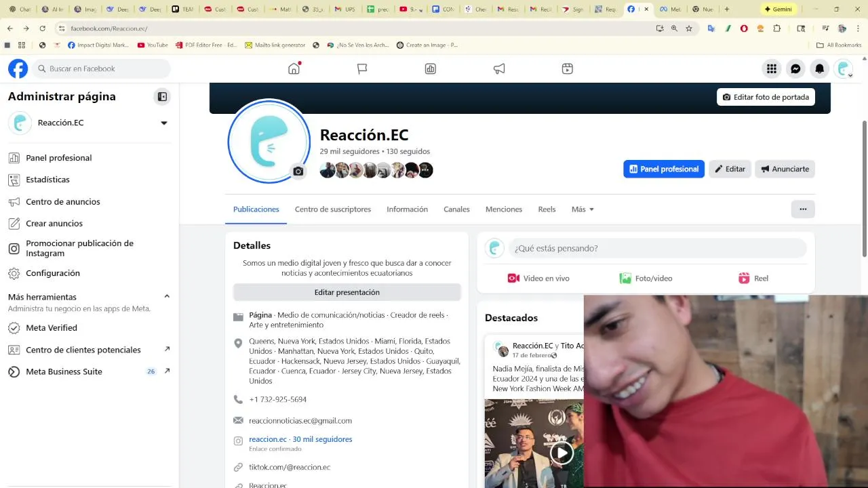Click Editar presentación button
Image resolution: width=868 pixels, height=488 pixels.
point(347,292)
